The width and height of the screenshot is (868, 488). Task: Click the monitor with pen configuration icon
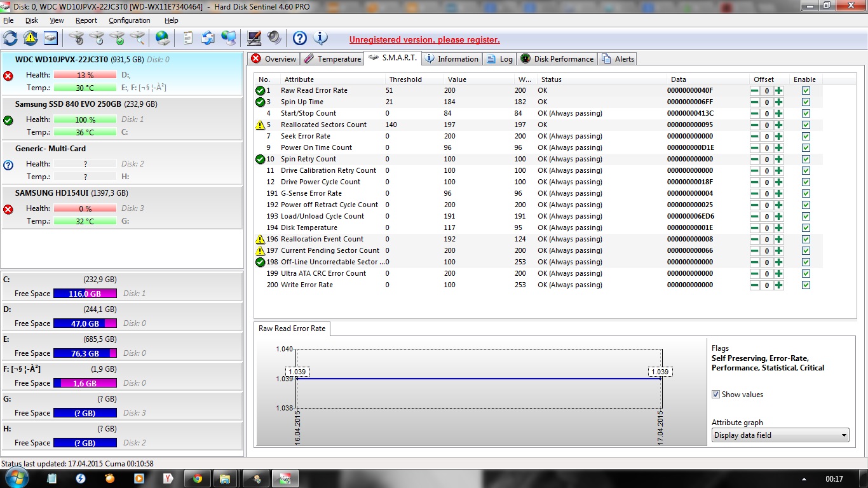tap(254, 38)
